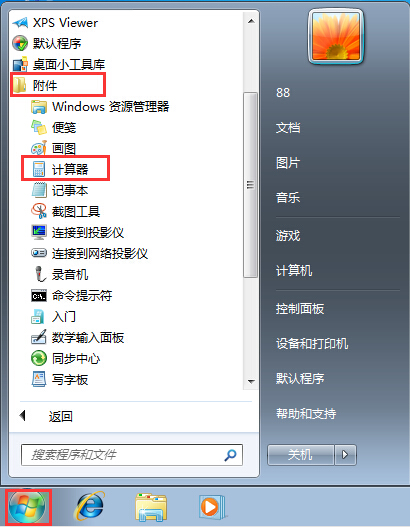The height and width of the screenshot is (527, 410).
Task: Click the Sticky Notes (便笺) icon
Action: (x=39, y=127)
